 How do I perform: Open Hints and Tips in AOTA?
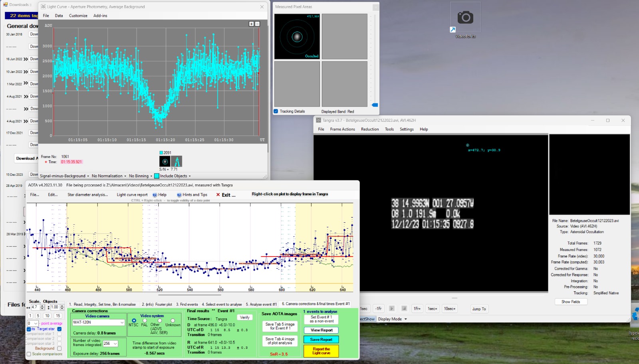tap(192, 195)
